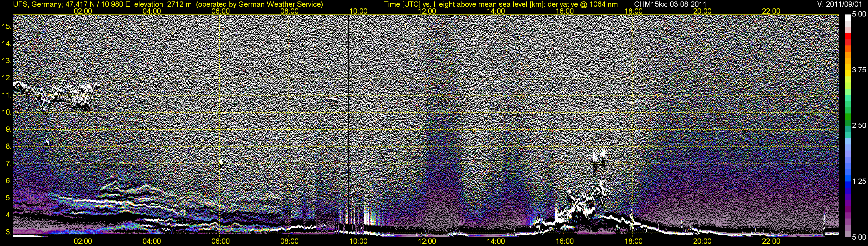Viewport: 868px width, 246px height.
Task: Click '10:00' on the upper time axis
Action: [358, 11]
